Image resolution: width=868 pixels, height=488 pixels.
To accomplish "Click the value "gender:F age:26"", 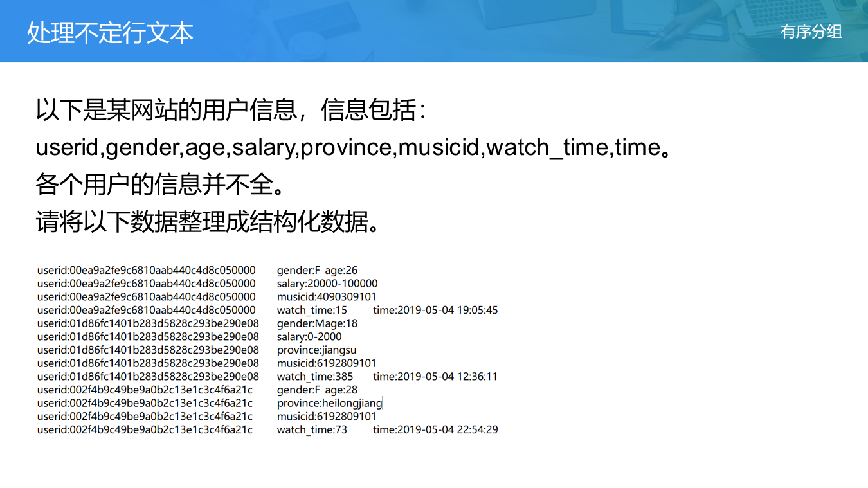I will tap(317, 270).
